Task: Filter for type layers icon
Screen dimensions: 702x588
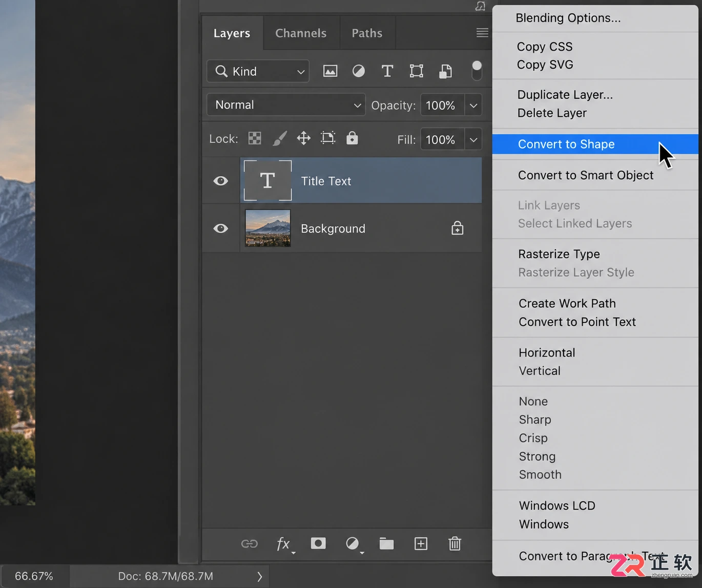Action: coord(387,71)
